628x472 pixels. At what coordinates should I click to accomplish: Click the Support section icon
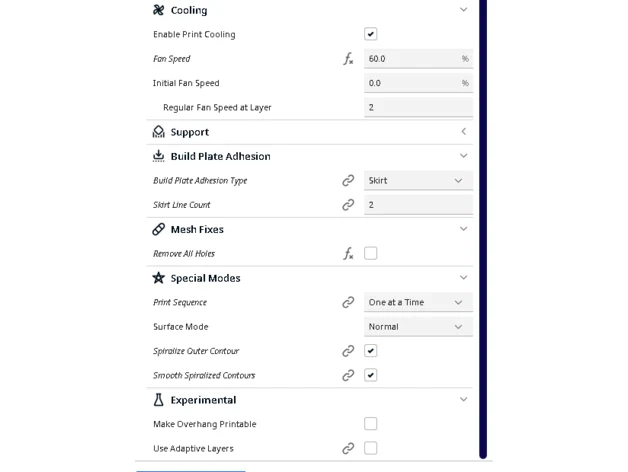(159, 131)
